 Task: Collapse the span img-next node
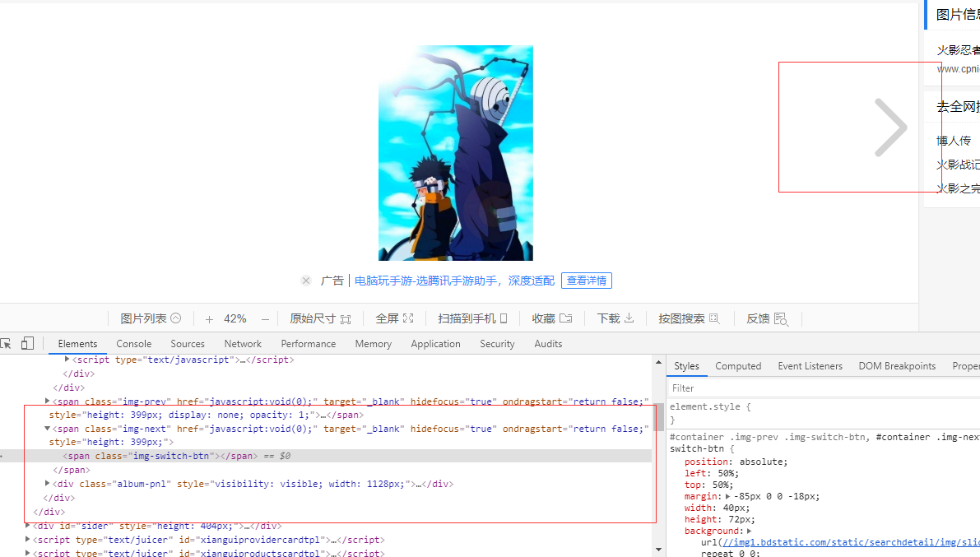(x=48, y=429)
